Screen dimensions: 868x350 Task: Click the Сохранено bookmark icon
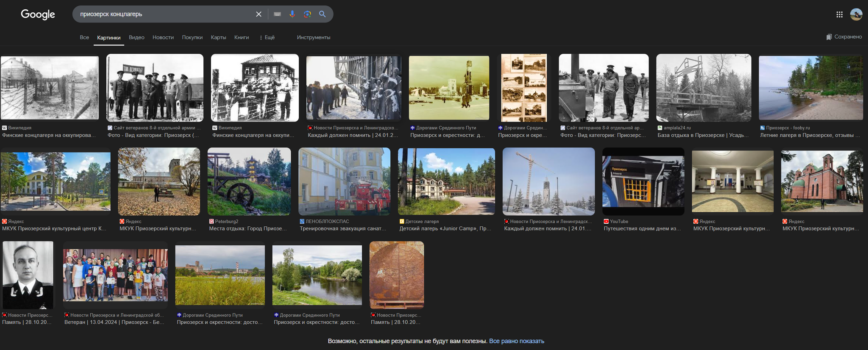829,37
